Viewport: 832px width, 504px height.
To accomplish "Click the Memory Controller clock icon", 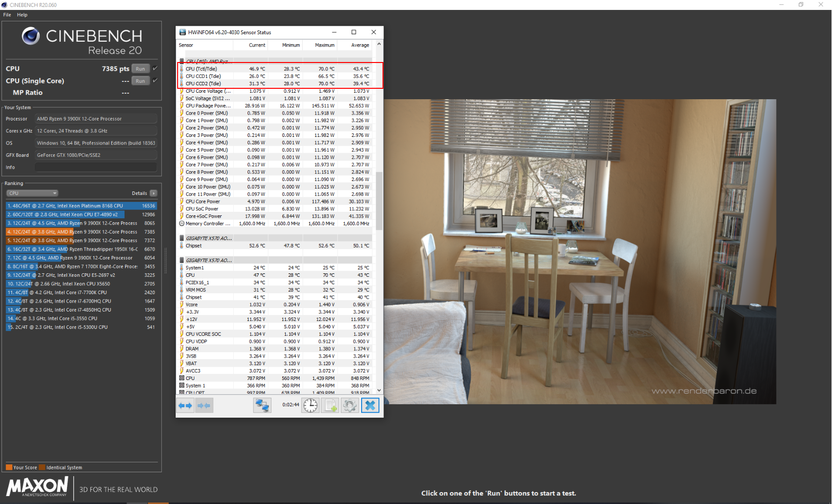I will [x=182, y=224].
